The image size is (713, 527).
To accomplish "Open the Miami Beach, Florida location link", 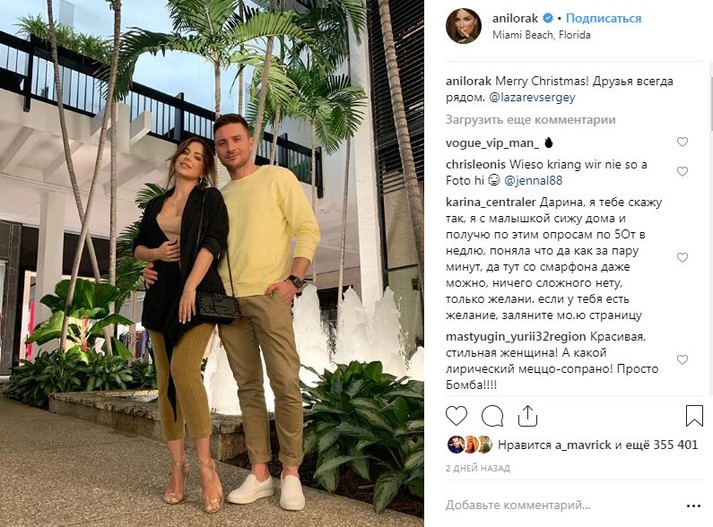I will pyautogui.click(x=541, y=35).
